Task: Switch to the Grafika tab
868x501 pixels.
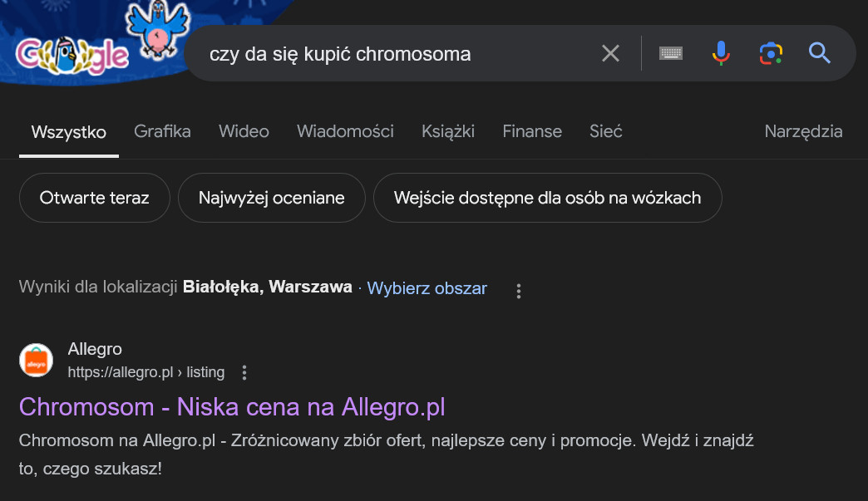Action: (x=162, y=131)
